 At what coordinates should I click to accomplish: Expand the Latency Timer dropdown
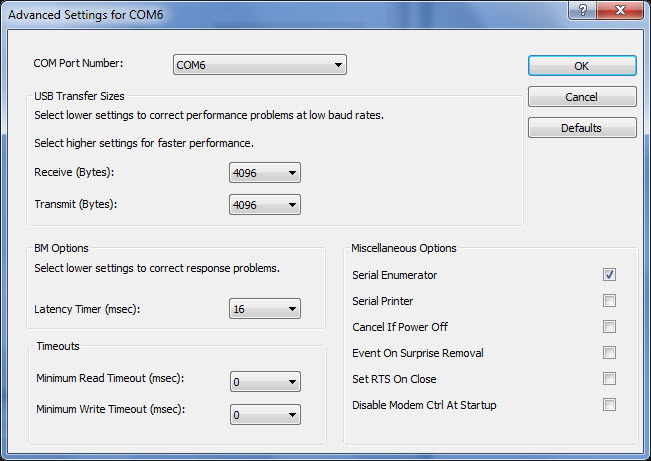pos(265,309)
